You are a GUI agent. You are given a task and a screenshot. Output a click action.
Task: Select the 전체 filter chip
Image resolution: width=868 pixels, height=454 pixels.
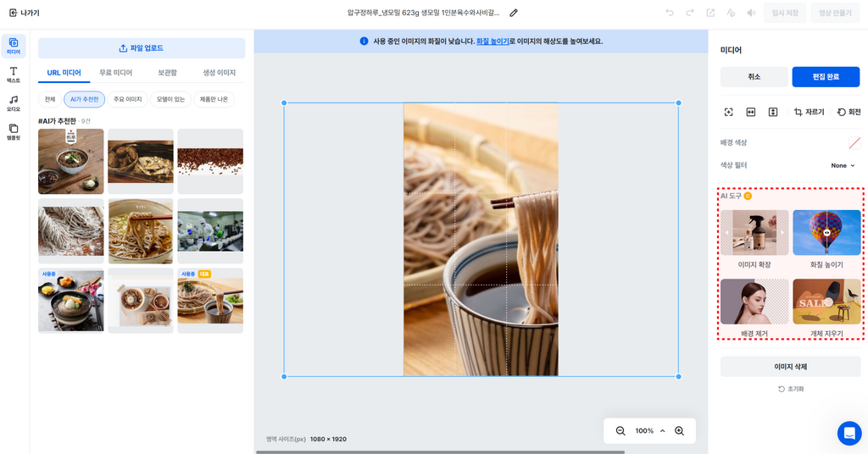[50, 99]
